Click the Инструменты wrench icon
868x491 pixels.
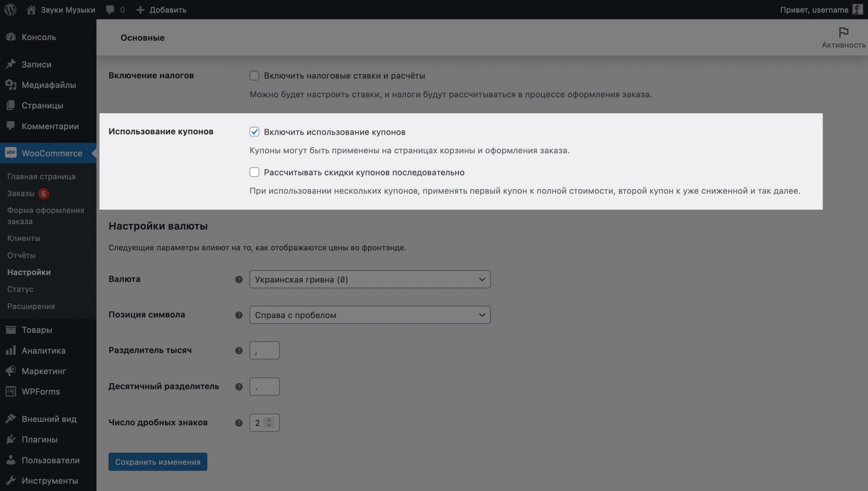click(11, 480)
